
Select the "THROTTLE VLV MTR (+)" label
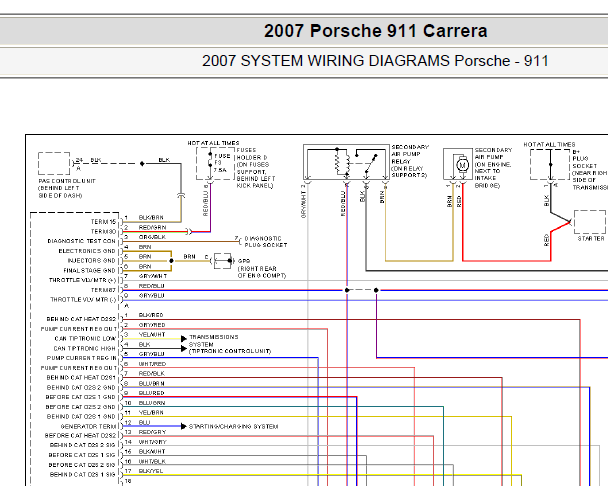pos(83,280)
